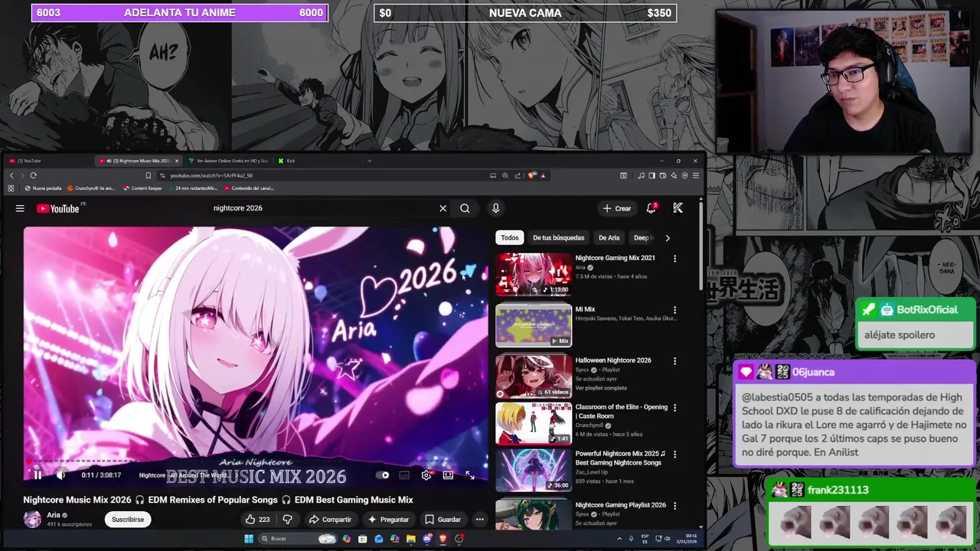Open more actions ellipsis below video
This screenshot has width=980, height=551.
(479, 520)
